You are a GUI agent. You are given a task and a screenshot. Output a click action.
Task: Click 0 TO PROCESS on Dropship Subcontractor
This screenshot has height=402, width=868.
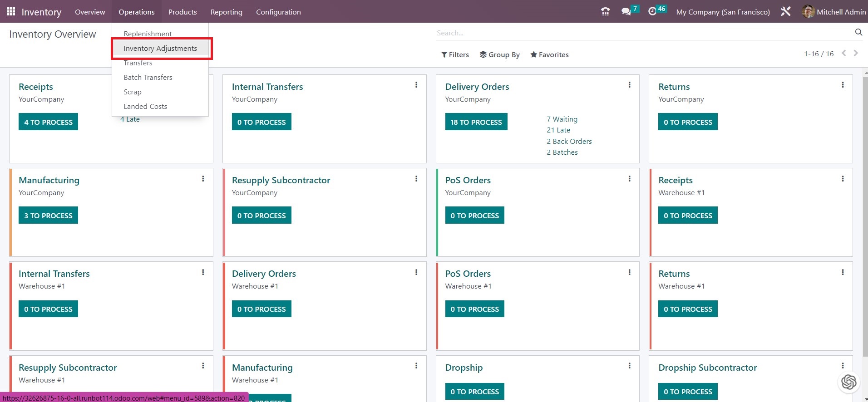[x=688, y=391]
